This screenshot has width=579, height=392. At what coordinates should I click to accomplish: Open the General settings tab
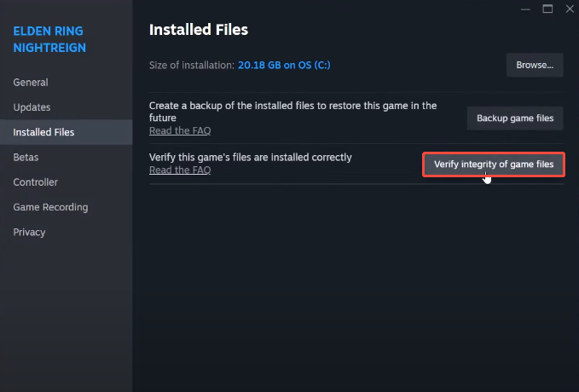point(31,83)
